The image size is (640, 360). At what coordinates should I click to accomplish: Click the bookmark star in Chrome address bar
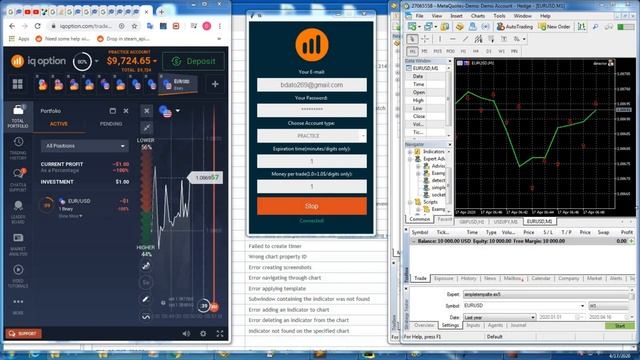pos(134,26)
